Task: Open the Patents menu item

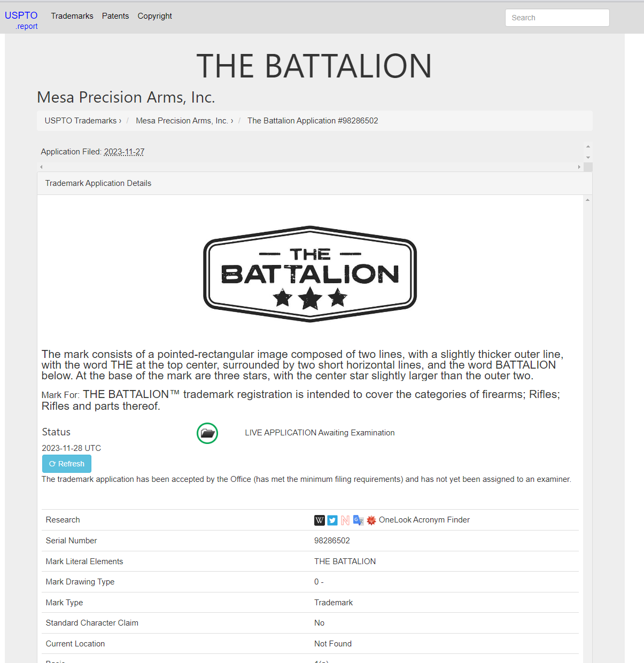Action: [x=115, y=16]
